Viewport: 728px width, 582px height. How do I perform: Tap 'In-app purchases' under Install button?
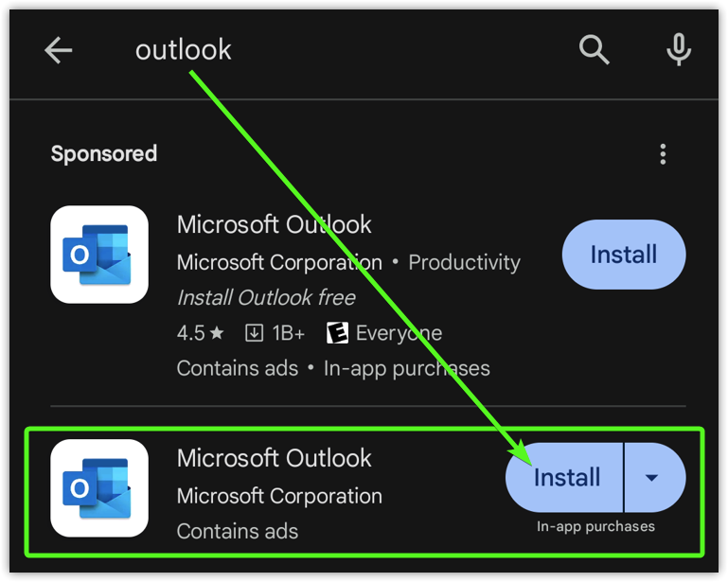coord(595,526)
